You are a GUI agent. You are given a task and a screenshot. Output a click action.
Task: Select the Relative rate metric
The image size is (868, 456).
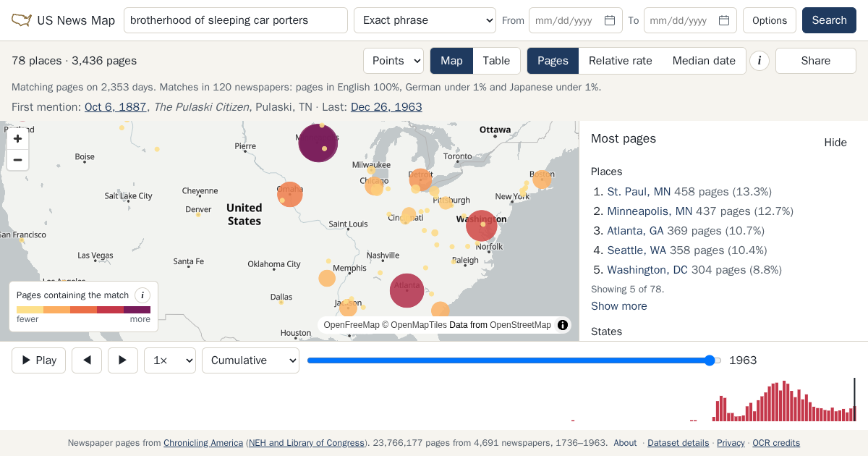tap(621, 61)
